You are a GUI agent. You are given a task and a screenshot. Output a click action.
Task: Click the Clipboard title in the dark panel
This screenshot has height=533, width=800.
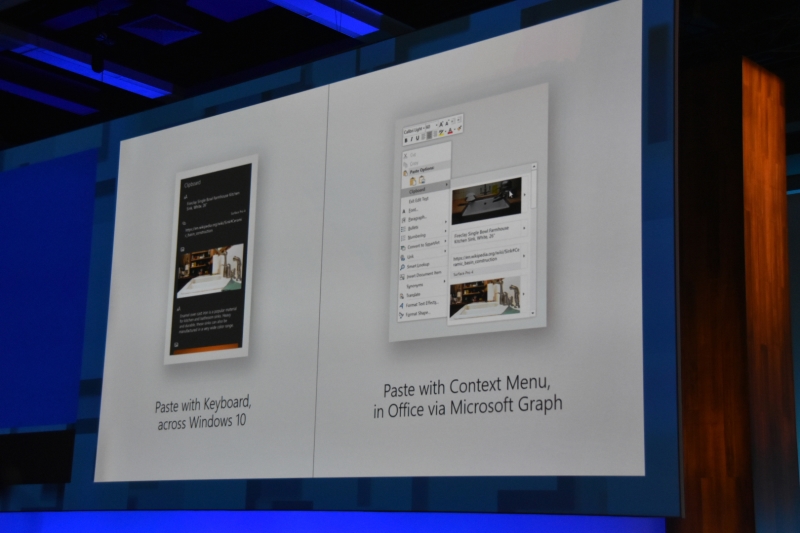coord(192,183)
